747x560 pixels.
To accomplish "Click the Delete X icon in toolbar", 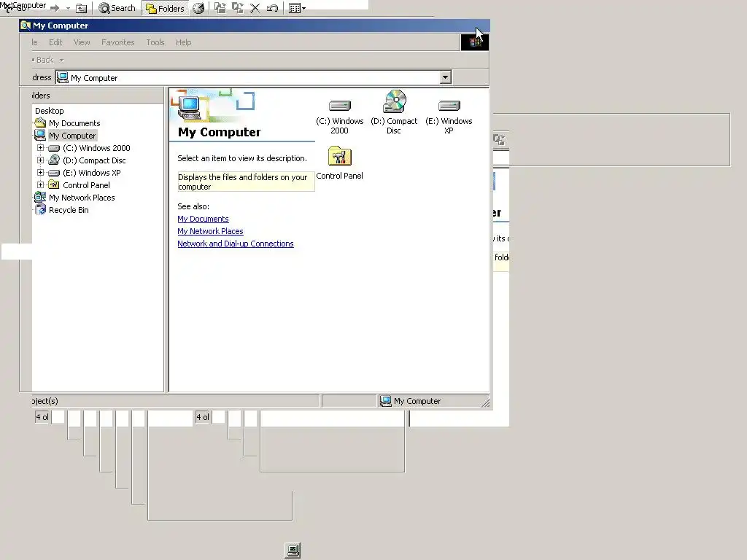I will [x=255, y=8].
